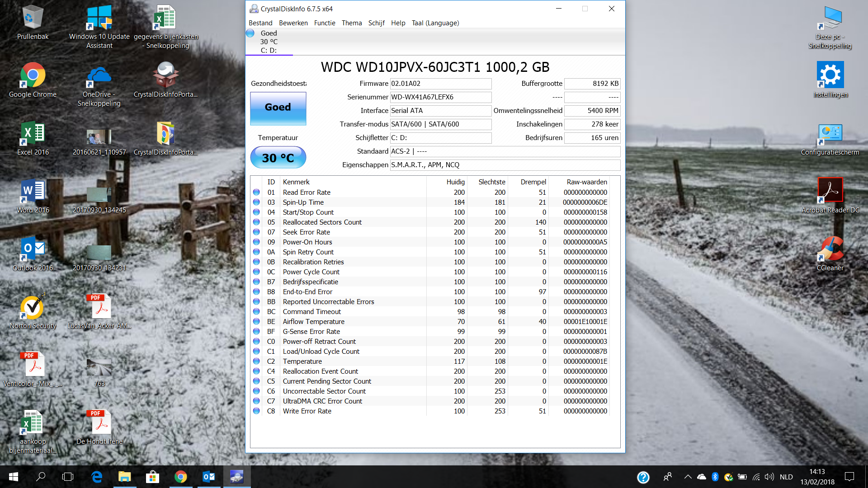Select the Reallocated Sectors Count row

(x=429, y=222)
